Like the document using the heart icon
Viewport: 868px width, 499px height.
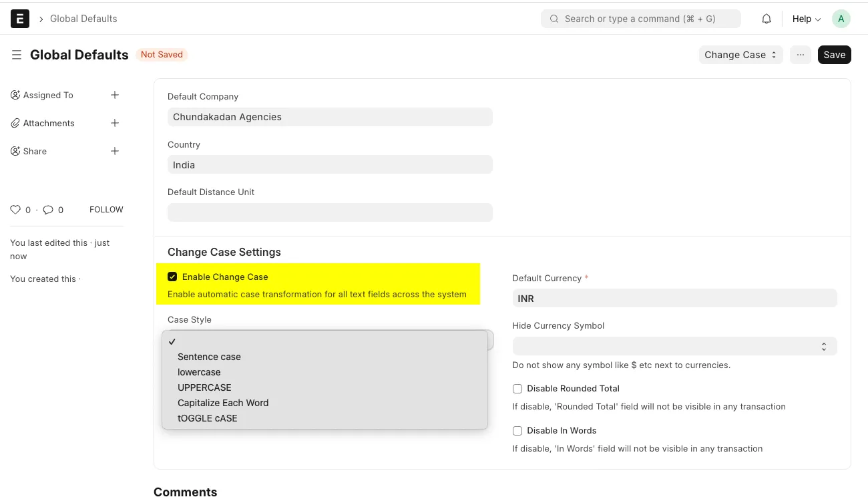click(x=14, y=209)
